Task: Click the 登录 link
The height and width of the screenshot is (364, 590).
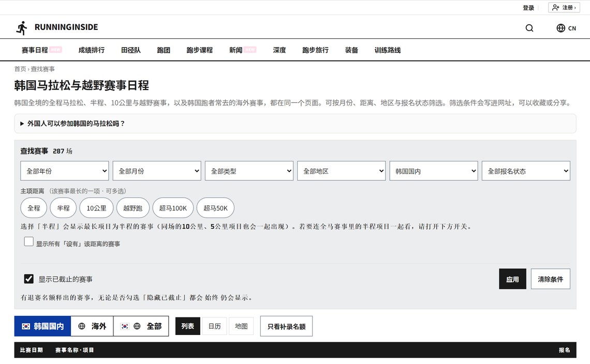Action: [x=528, y=8]
